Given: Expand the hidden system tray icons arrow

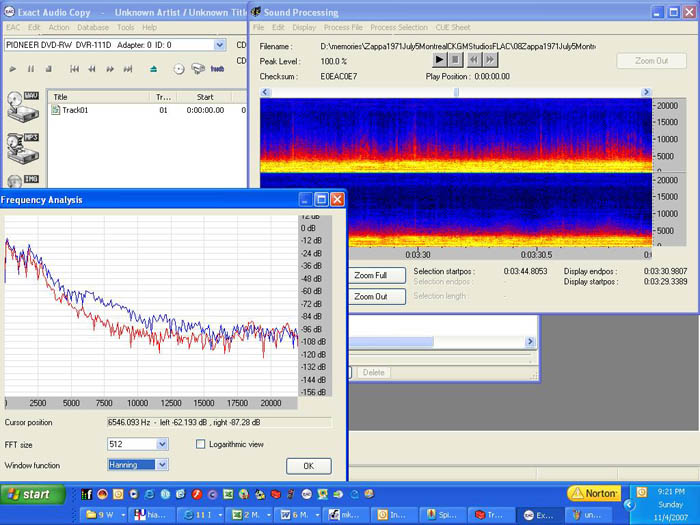Looking at the screenshot, I should pos(629,505).
